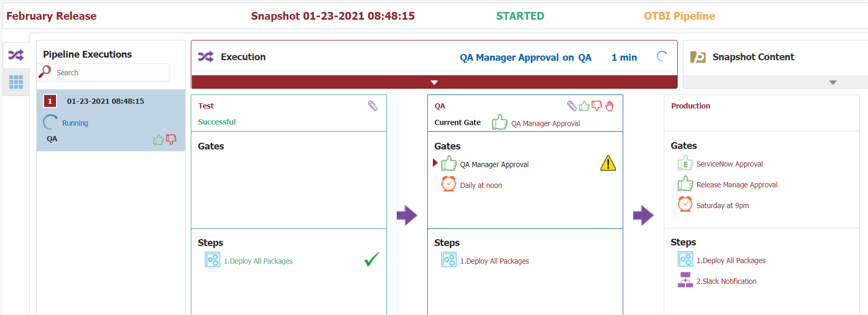Screen dimensions: 868x315
Task: Approve using thumbs-up in the execution row
Action: (159, 140)
